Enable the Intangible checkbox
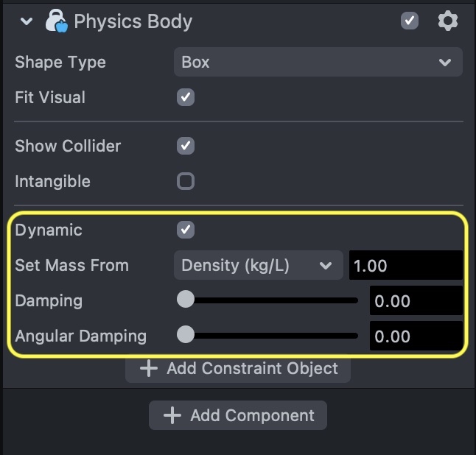 click(186, 181)
